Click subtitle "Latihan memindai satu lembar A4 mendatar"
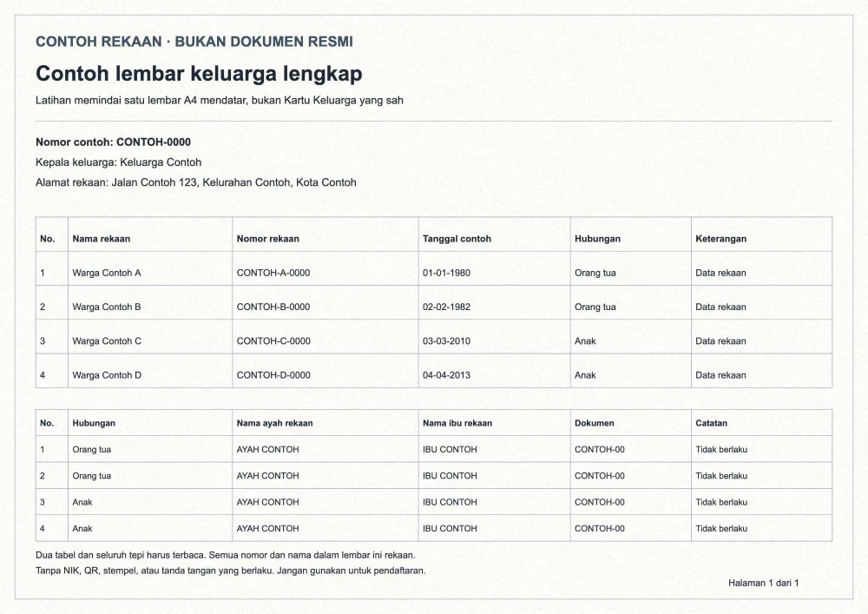The width and height of the screenshot is (868, 614). click(x=140, y=100)
